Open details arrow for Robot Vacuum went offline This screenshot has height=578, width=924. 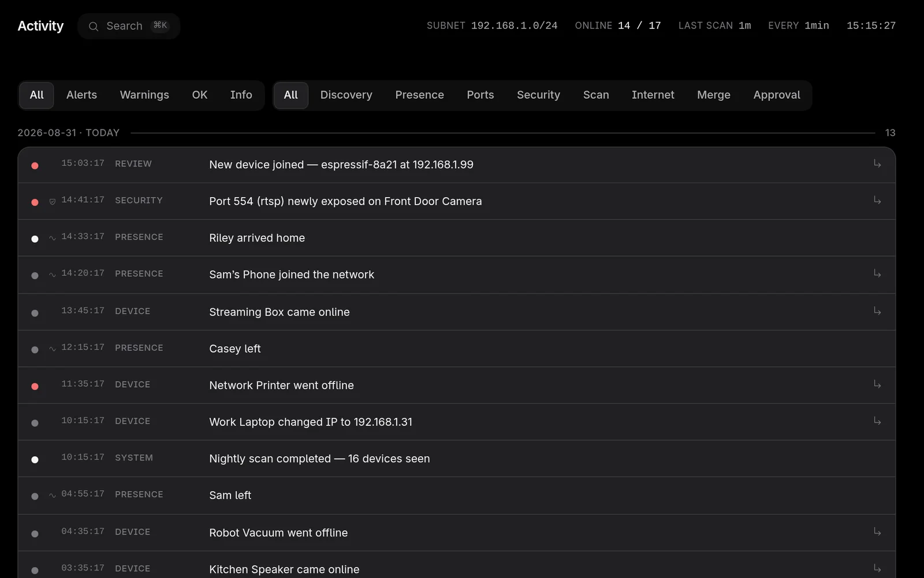(877, 532)
